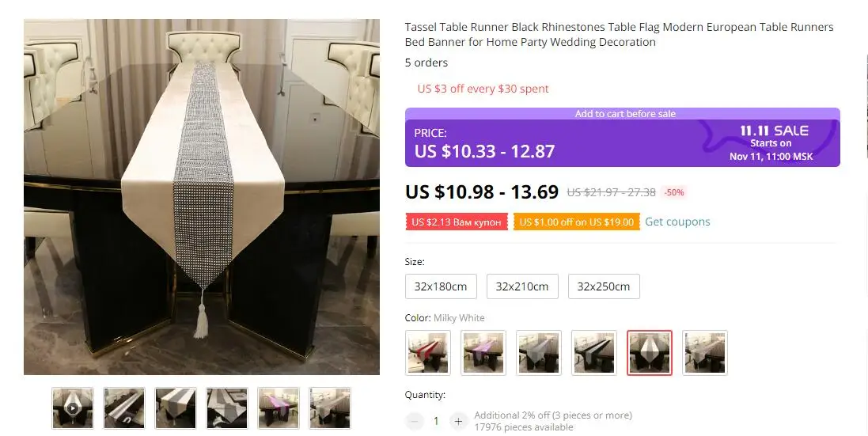This screenshot has width=868, height=436.
Task: Select the 32x180cm size option
Action: [x=441, y=286]
